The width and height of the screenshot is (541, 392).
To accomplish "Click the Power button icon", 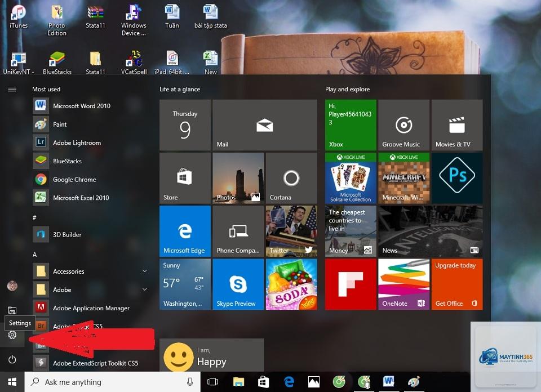I will [x=12, y=359].
